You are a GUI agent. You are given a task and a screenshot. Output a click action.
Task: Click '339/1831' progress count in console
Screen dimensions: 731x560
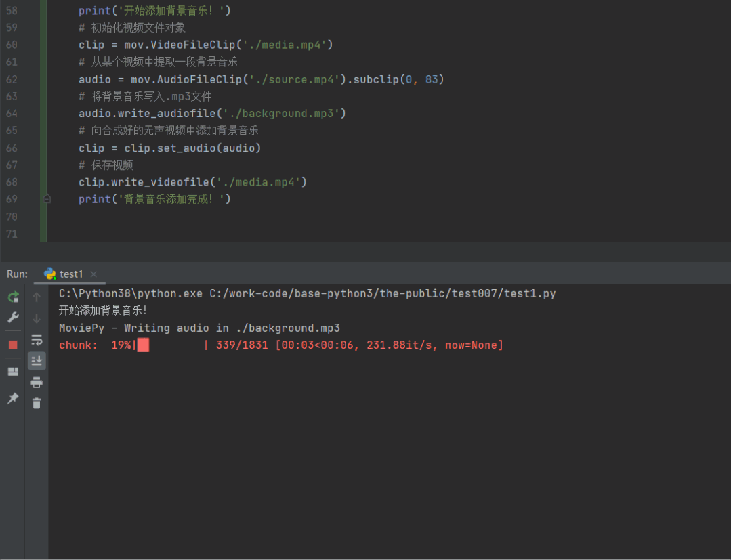tap(242, 345)
